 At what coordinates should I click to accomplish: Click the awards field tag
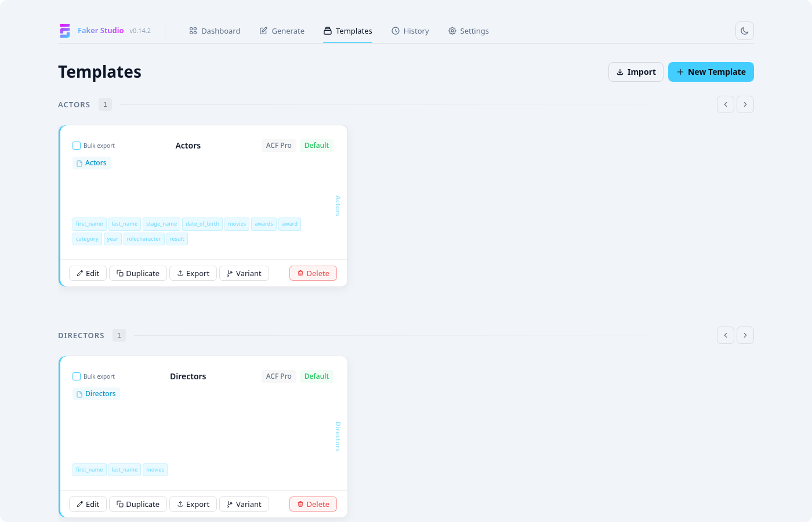point(264,224)
